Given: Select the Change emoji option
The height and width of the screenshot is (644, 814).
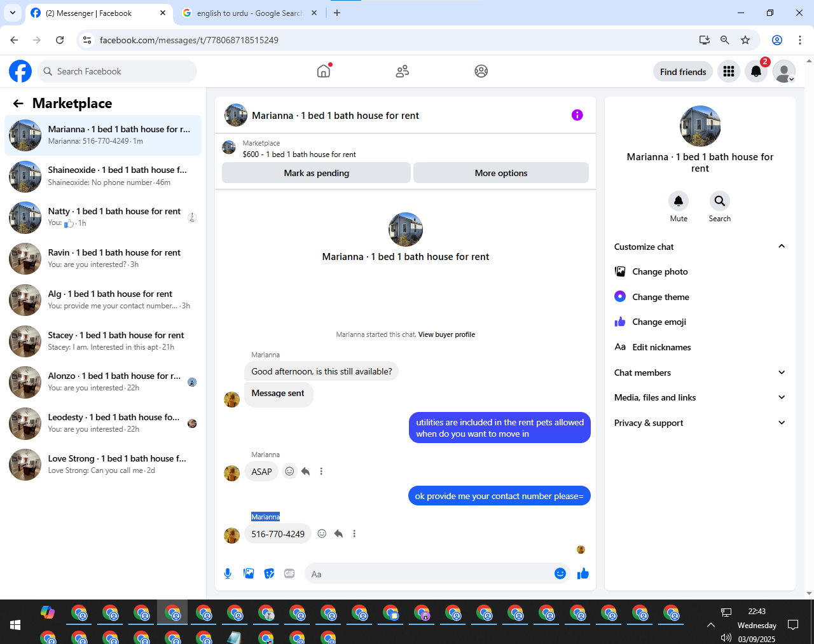Looking at the screenshot, I should tap(700, 322).
